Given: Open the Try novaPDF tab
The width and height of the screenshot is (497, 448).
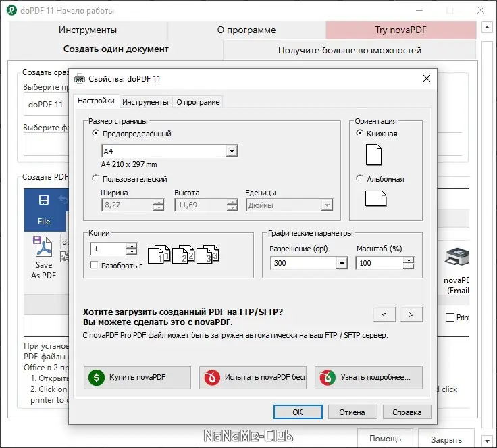Looking at the screenshot, I should click(401, 30).
